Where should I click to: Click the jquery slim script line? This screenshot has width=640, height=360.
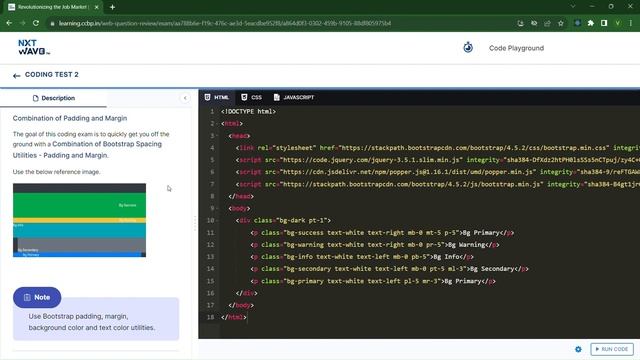[x=438, y=160]
